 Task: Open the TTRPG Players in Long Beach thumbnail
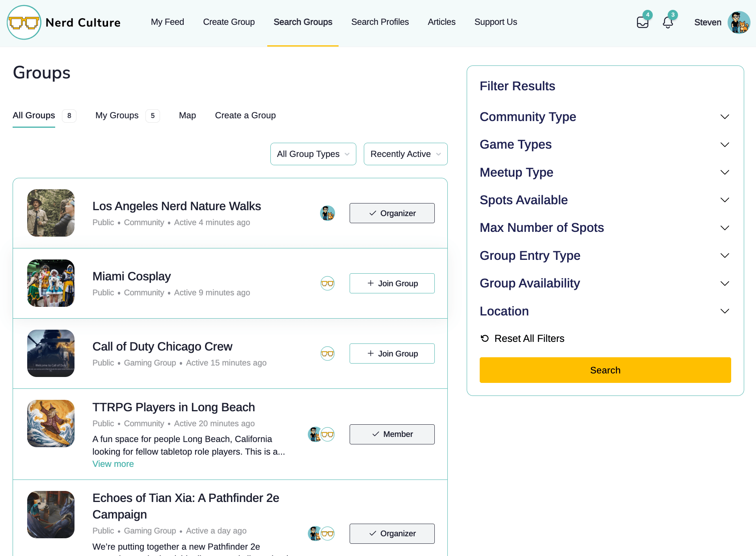tap(51, 424)
